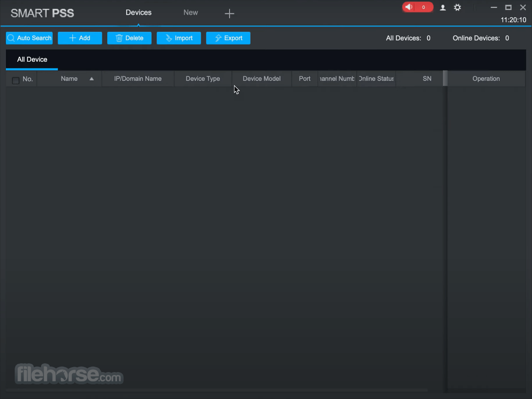Sort by IP/Domain Name column header
Image resolution: width=532 pixels, height=399 pixels.
pos(138,79)
